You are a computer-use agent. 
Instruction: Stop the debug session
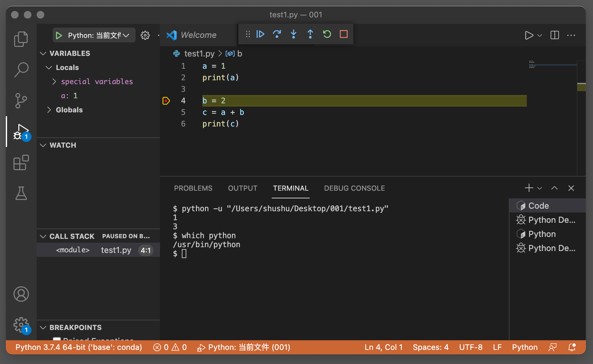(x=344, y=34)
